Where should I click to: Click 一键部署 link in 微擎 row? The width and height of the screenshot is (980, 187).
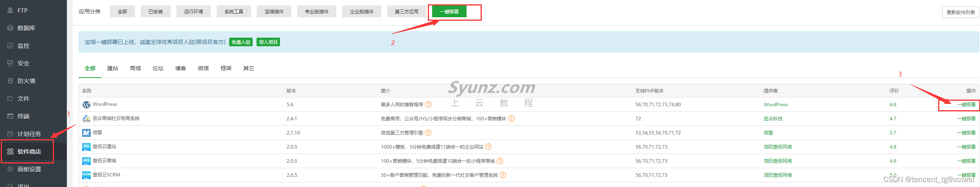966,133
